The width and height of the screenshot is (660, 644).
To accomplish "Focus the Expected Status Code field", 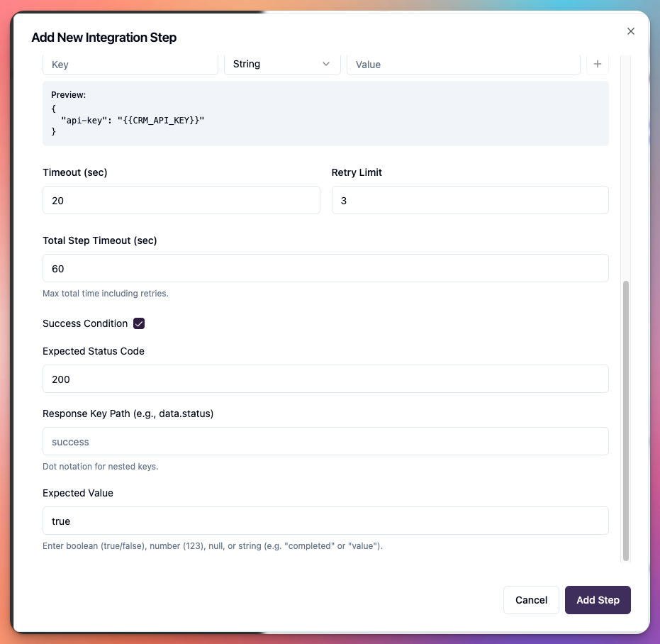I will [x=325, y=379].
